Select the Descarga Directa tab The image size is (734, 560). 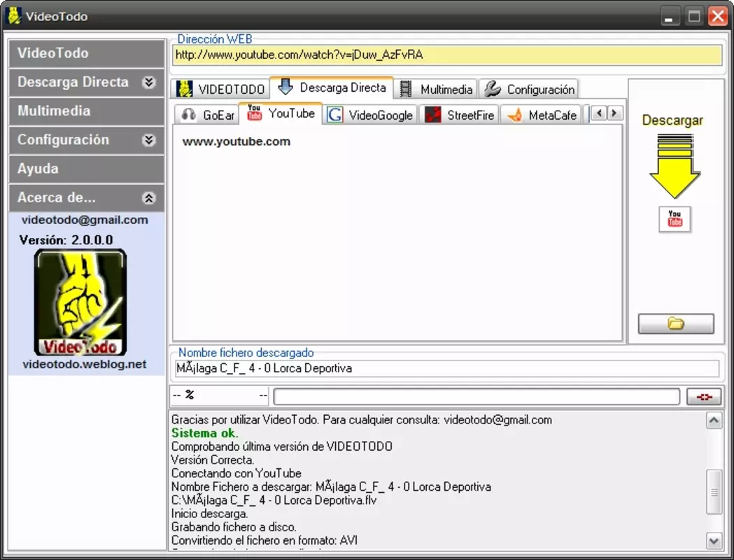tap(332, 87)
